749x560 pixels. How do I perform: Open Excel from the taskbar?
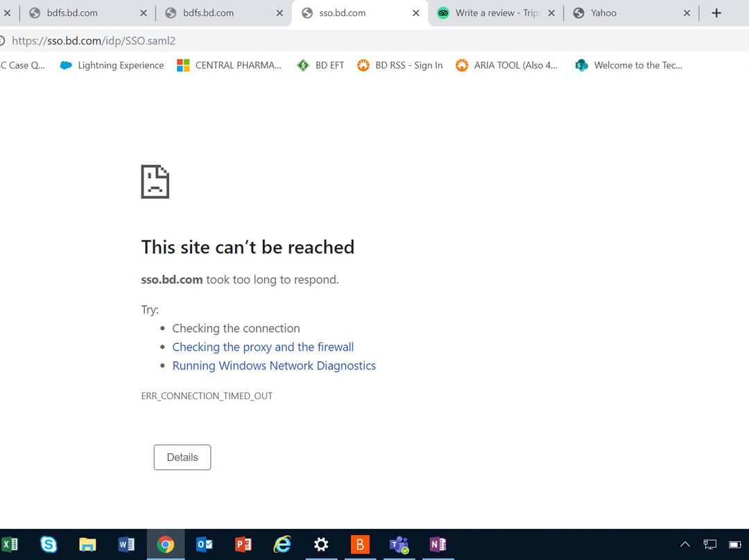click(x=9, y=544)
